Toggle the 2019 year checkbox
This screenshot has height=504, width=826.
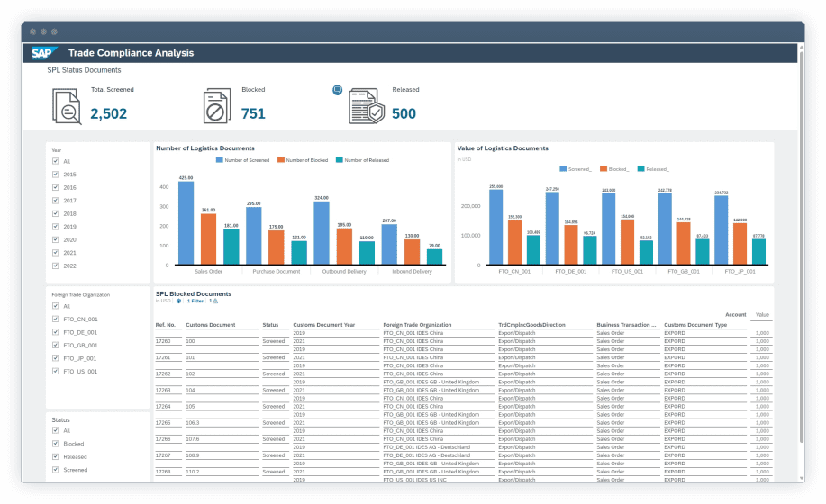pos(55,226)
